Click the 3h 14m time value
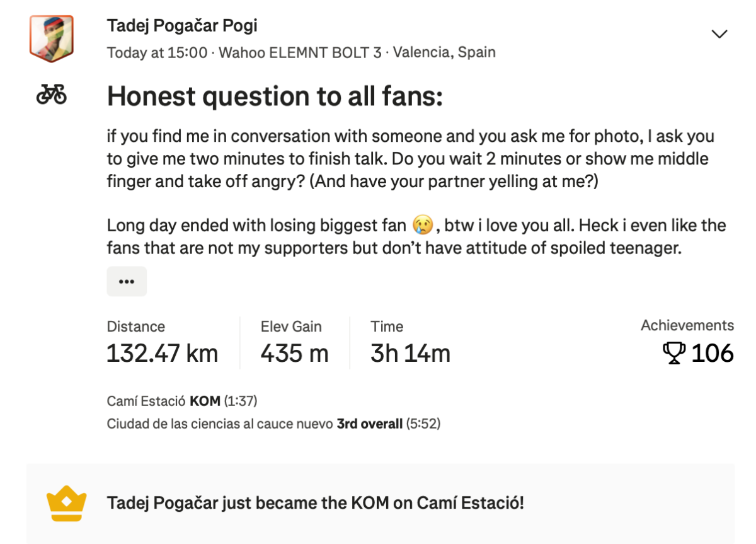This screenshot has width=756, height=544. pos(409,354)
